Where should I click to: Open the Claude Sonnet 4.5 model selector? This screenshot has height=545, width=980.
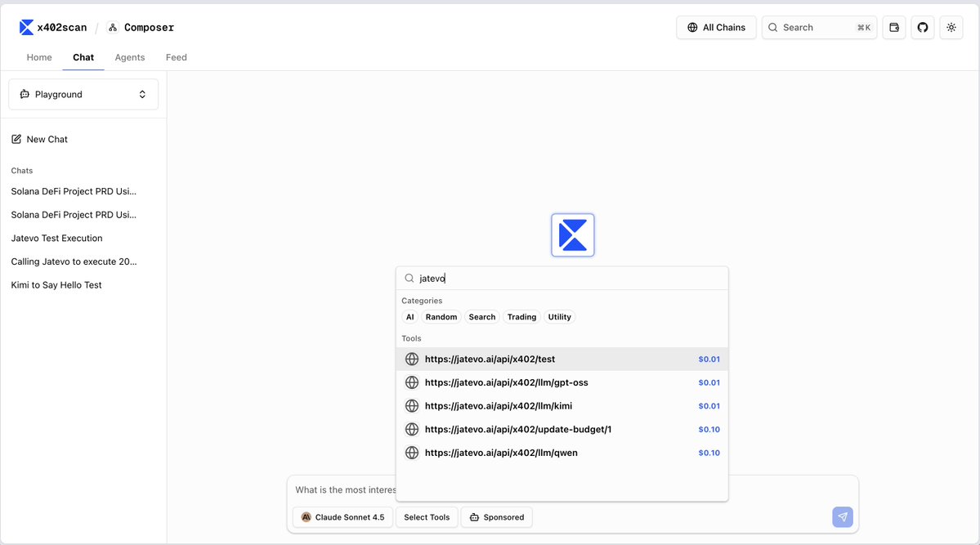point(342,517)
